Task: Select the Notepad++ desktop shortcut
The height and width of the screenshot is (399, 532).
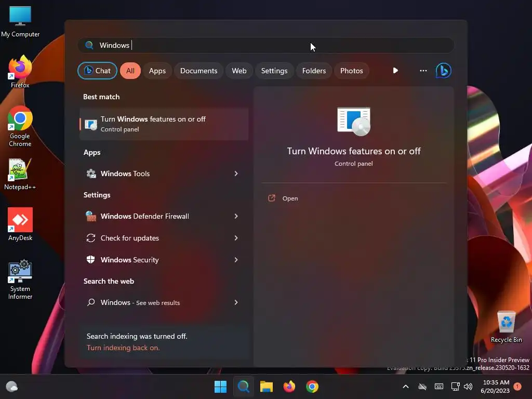Action: click(20, 174)
